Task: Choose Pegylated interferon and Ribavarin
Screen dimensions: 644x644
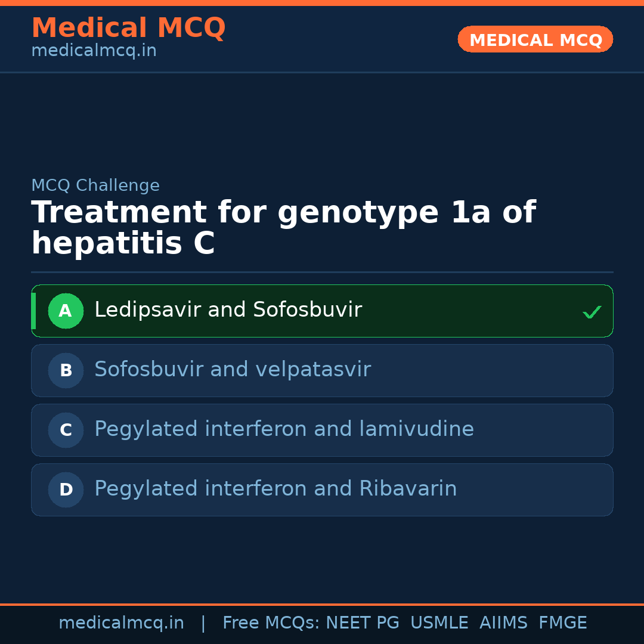Action: pyautogui.click(x=275, y=489)
